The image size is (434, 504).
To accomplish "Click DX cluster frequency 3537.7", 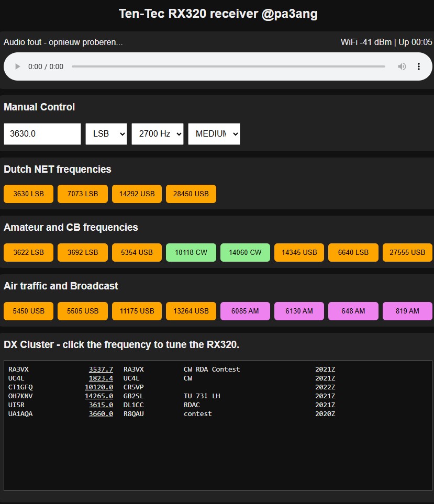I will pyautogui.click(x=101, y=369).
